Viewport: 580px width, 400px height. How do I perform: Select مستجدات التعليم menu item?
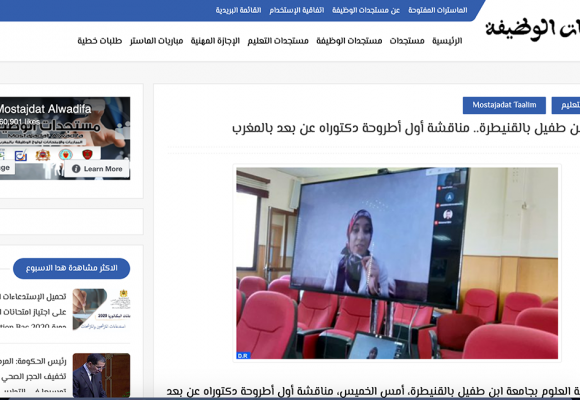pyautogui.click(x=278, y=41)
